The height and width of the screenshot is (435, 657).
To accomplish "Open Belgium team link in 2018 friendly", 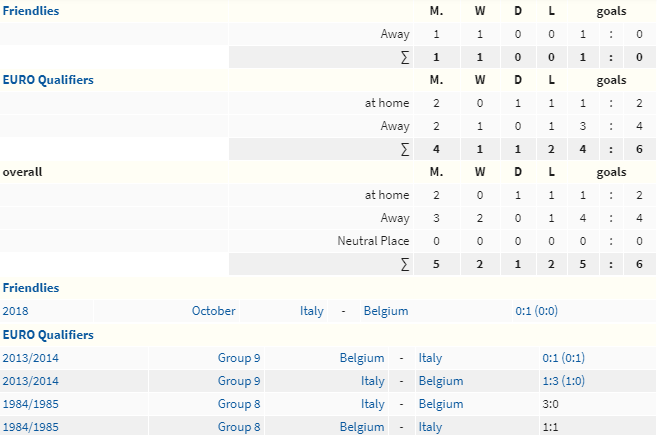I will pos(386,311).
